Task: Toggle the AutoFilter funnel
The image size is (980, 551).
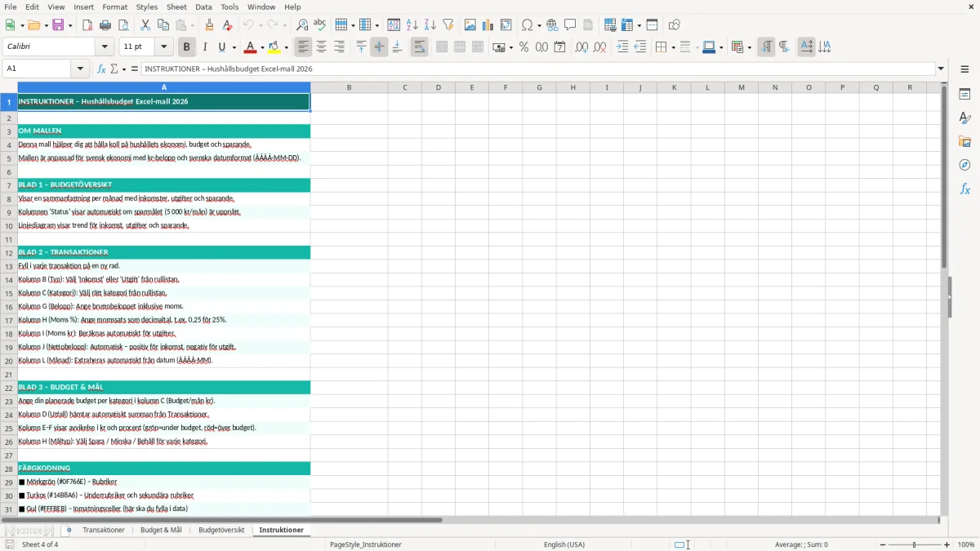Action: pos(448,25)
